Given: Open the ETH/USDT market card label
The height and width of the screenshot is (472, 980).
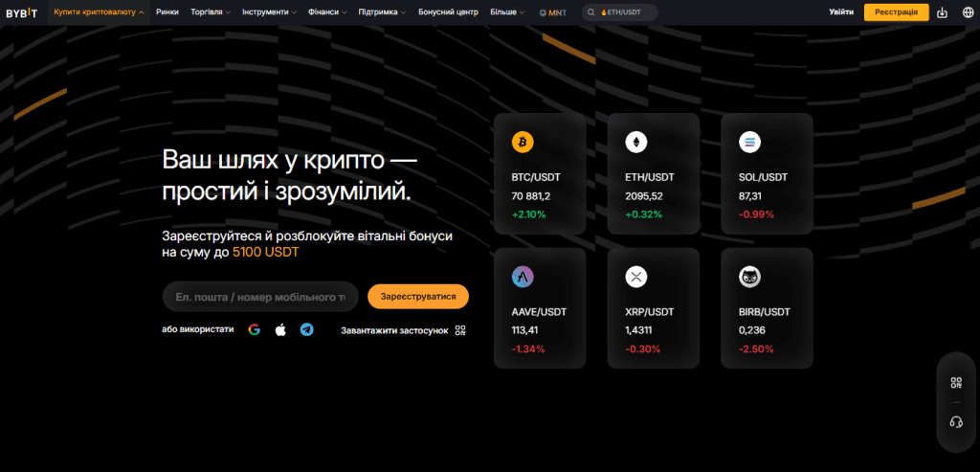Looking at the screenshot, I should (x=650, y=177).
